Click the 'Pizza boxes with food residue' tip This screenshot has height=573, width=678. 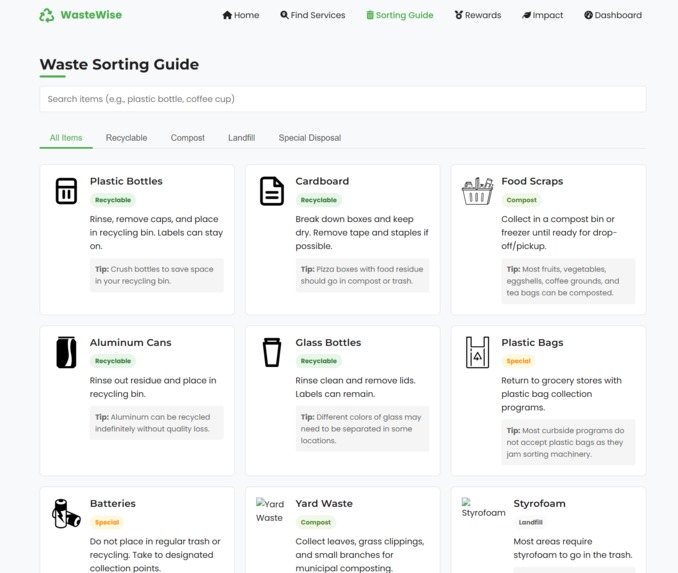[x=362, y=275]
